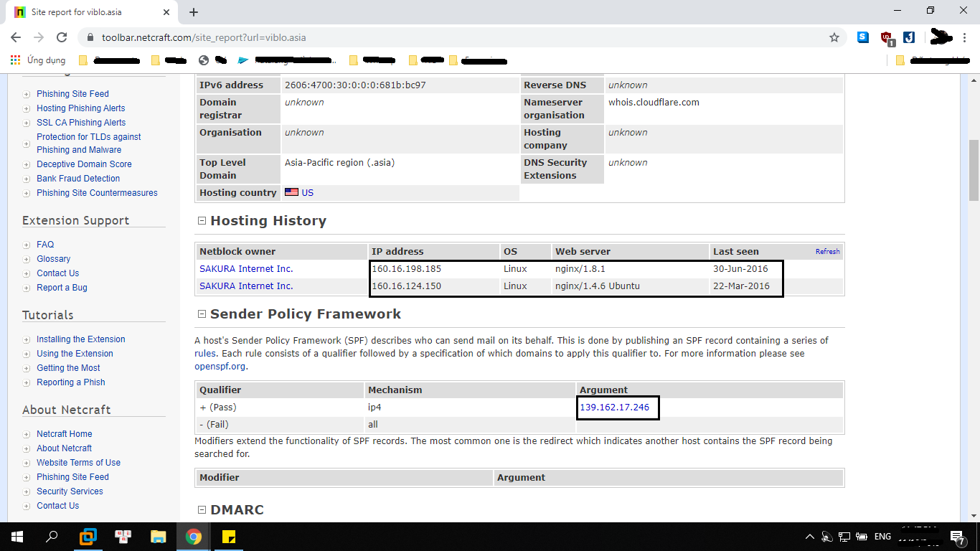Show hidden system tray icons
Screen dimensions: 980x551
[810, 537]
